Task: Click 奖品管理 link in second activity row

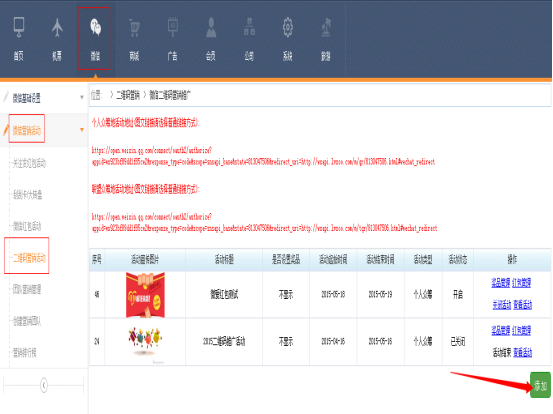Action: pos(501,330)
